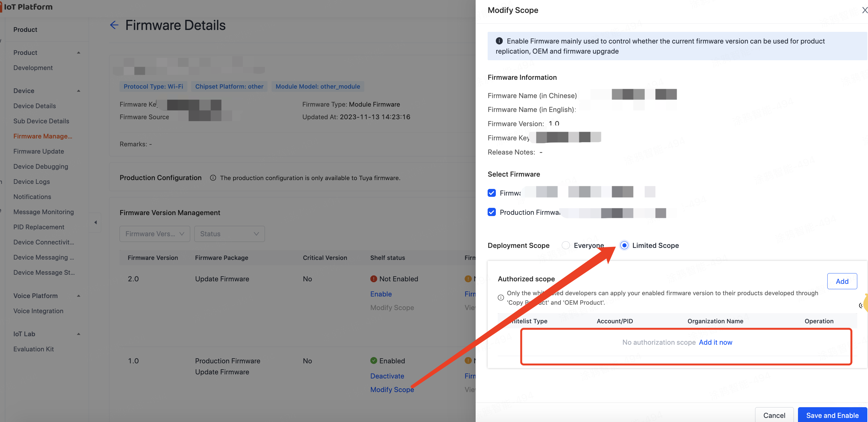Open Firmware Update in sidebar
This screenshot has width=868, height=422.
pos(39,151)
